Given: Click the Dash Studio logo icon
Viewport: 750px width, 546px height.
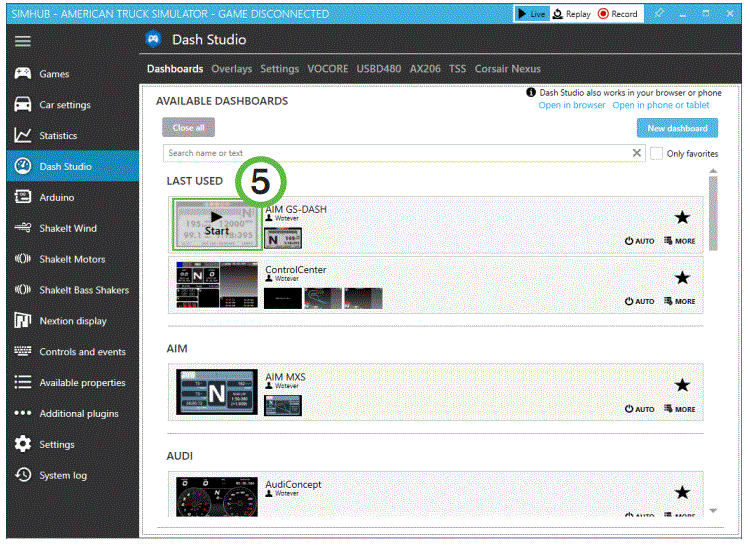Looking at the screenshot, I should (153, 39).
